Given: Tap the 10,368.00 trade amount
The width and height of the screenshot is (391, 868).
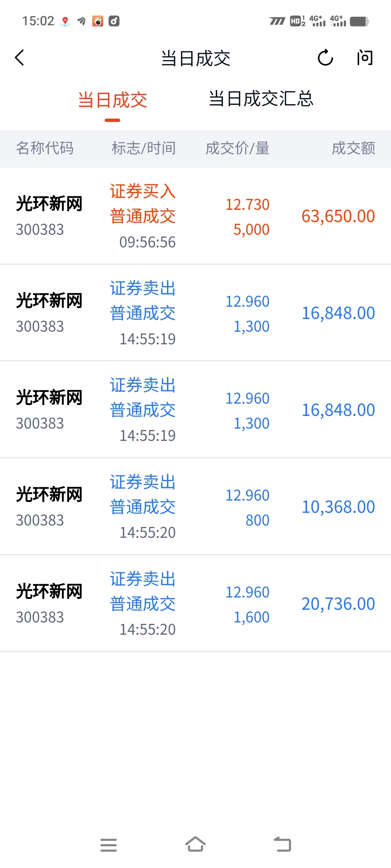Looking at the screenshot, I should pyautogui.click(x=338, y=507).
